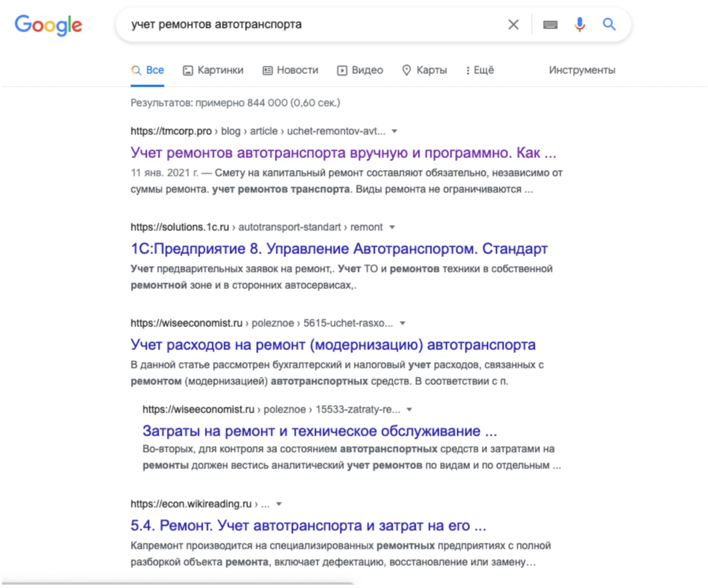This screenshot has width=708, height=588.
Task: Expand dropdown arrow next to tmcorp.pro URL
Action: click(395, 131)
